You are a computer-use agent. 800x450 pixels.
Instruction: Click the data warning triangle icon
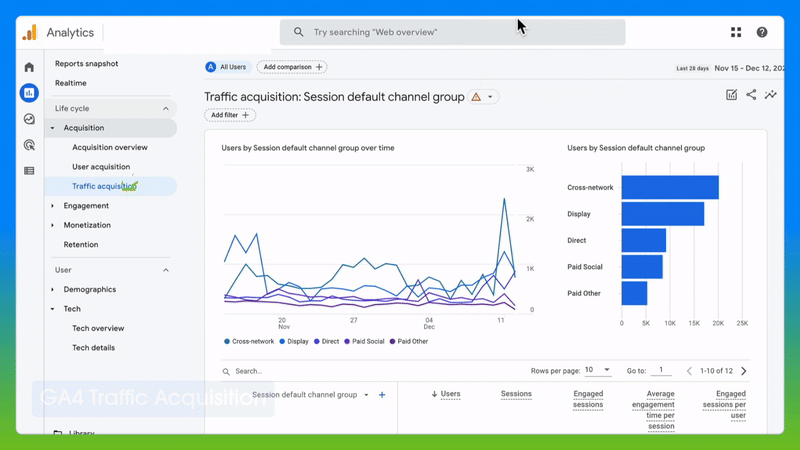[x=476, y=97]
